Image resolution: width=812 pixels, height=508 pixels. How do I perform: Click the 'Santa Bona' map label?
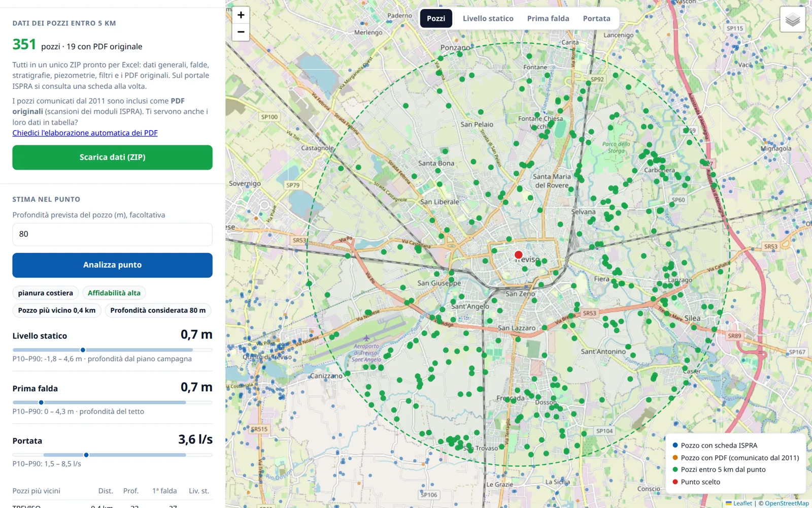(436, 163)
